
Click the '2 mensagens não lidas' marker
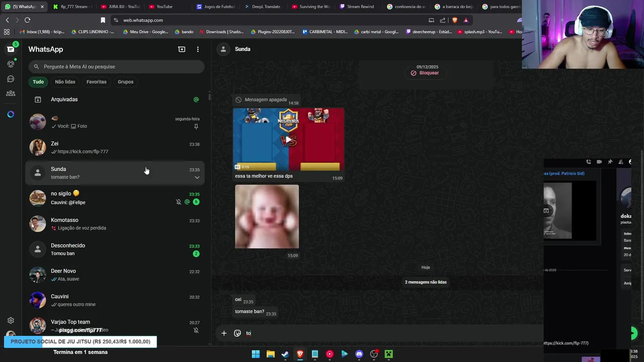(426, 282)
